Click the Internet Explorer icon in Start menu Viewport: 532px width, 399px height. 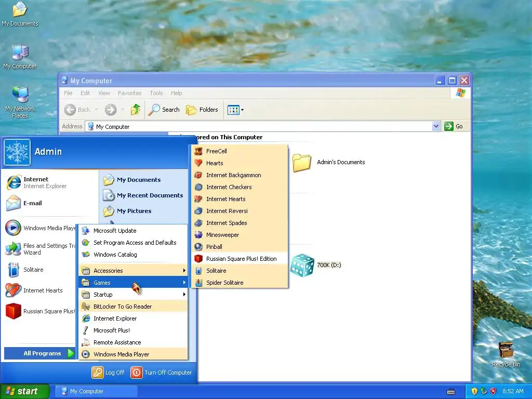tap(14, 182)
